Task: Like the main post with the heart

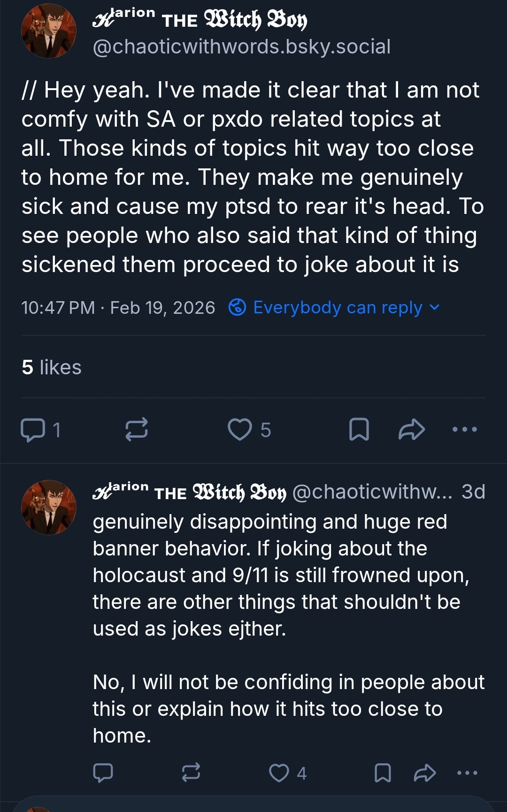Action: pyautogui.click(x=240, y=430)
